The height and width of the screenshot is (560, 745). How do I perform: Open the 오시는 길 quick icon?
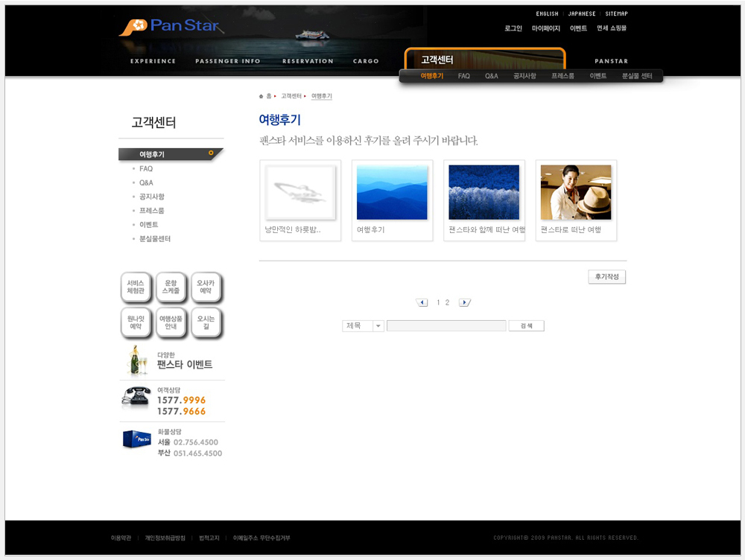206,322
